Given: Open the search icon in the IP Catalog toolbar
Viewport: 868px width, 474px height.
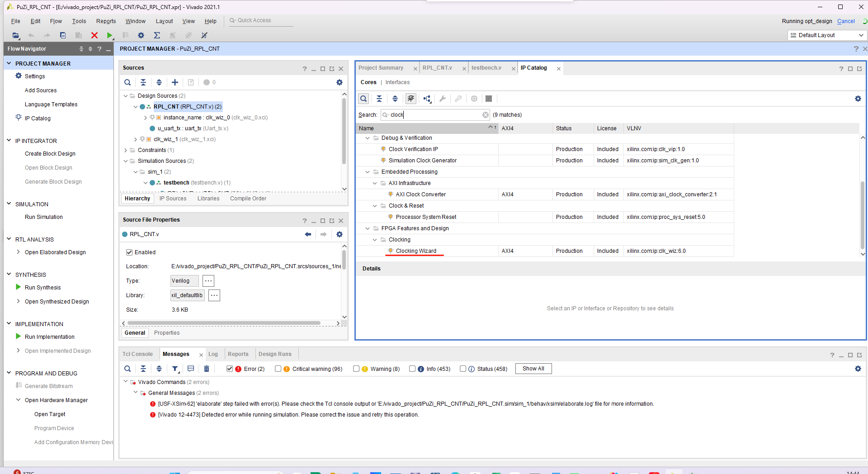Looking at the screenshot, I should tap(363, 99).
